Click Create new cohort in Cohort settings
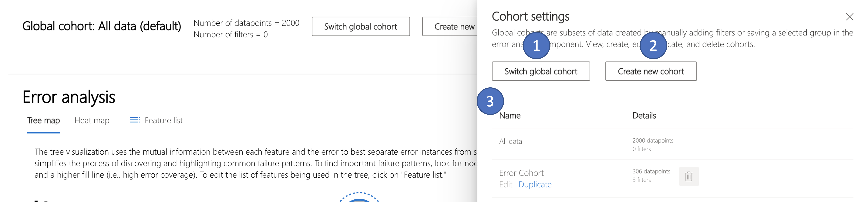This screenshot has width=868, height=202. (x=651, y=71)
